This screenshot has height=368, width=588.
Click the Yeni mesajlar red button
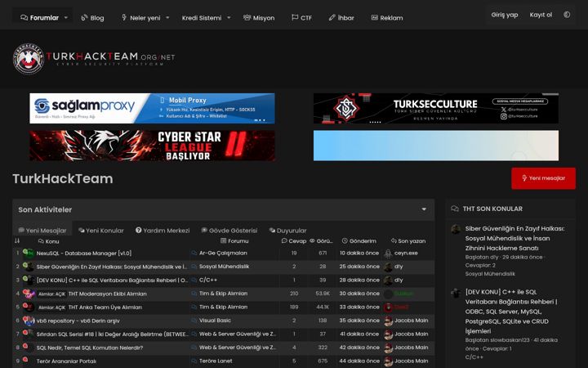pyautogui.click(x=543, y=178)
